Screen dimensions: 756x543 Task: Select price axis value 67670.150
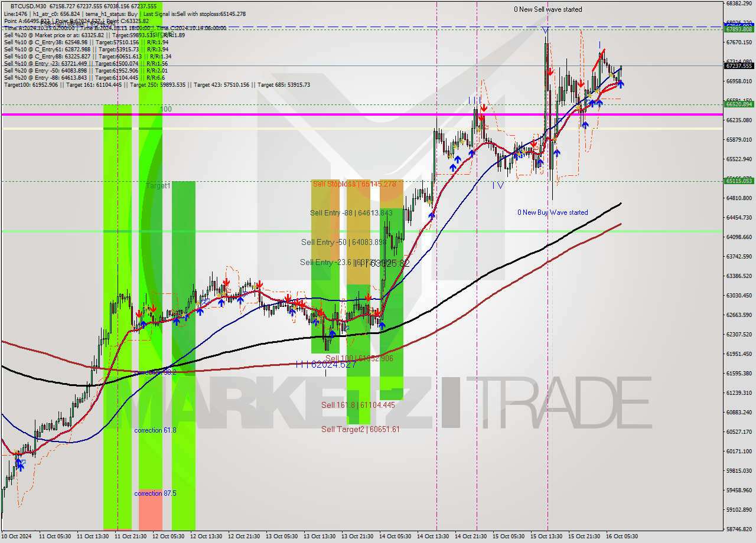tap(739, 42)
